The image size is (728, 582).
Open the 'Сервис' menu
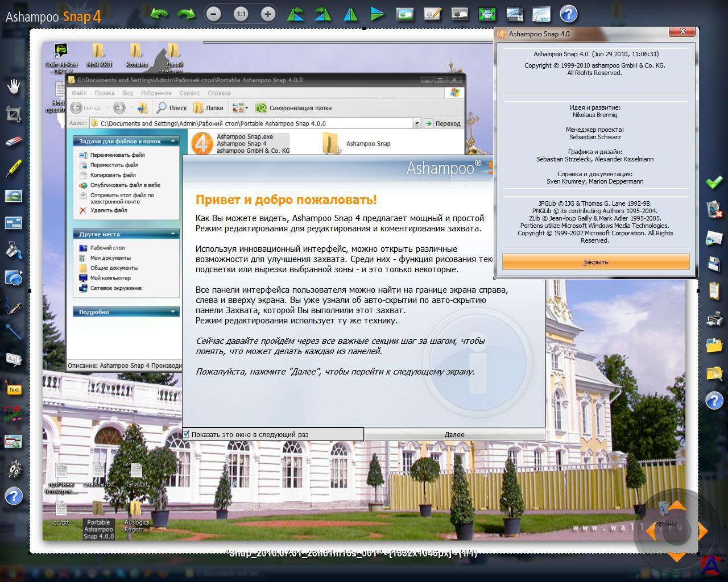point(189,93)
